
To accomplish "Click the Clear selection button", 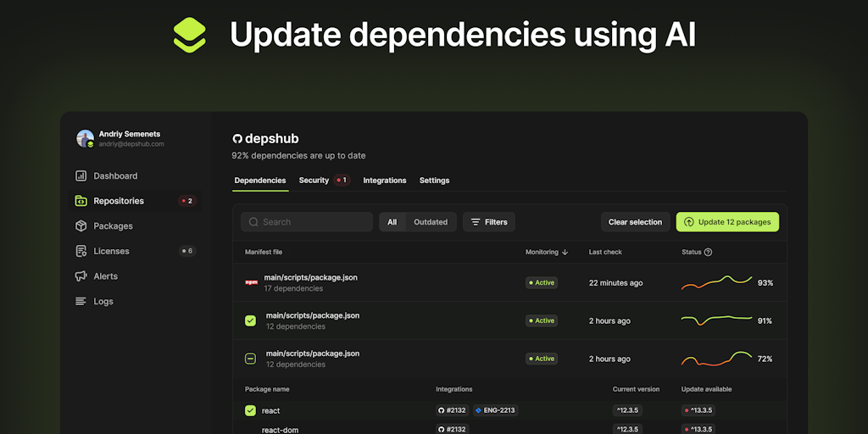I will click(635, 222).
